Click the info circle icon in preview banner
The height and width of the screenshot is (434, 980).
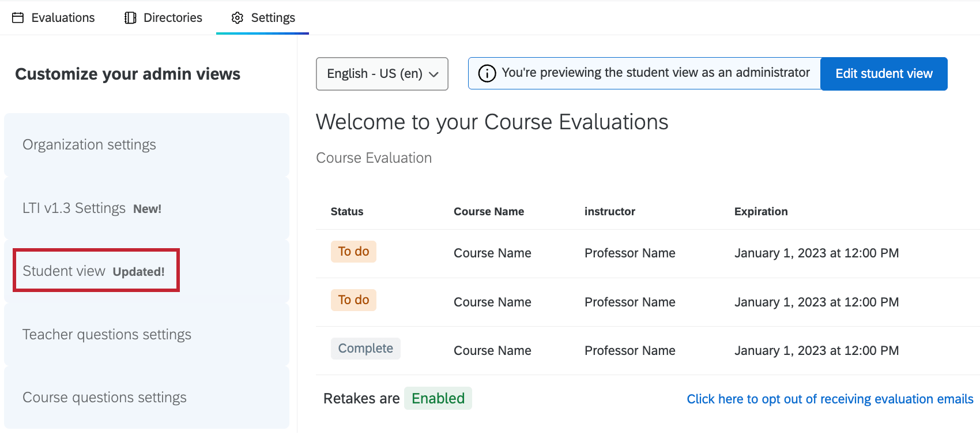[x=487, y=74]
